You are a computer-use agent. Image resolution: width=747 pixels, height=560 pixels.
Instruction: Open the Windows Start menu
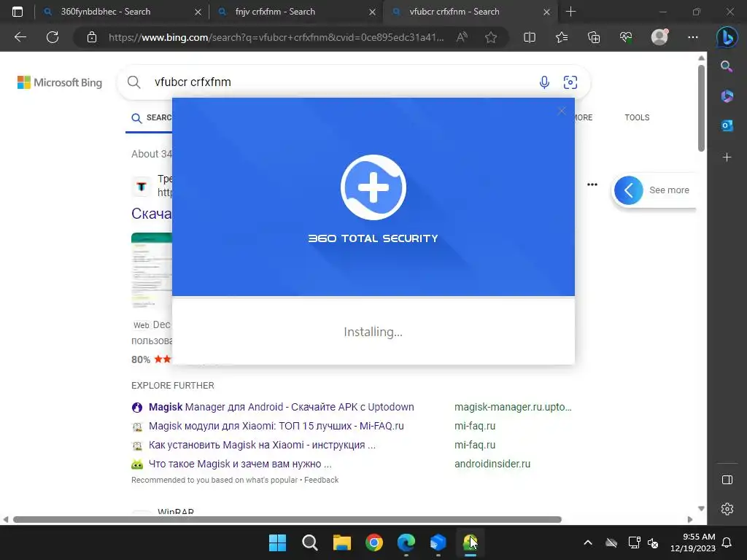277,542
